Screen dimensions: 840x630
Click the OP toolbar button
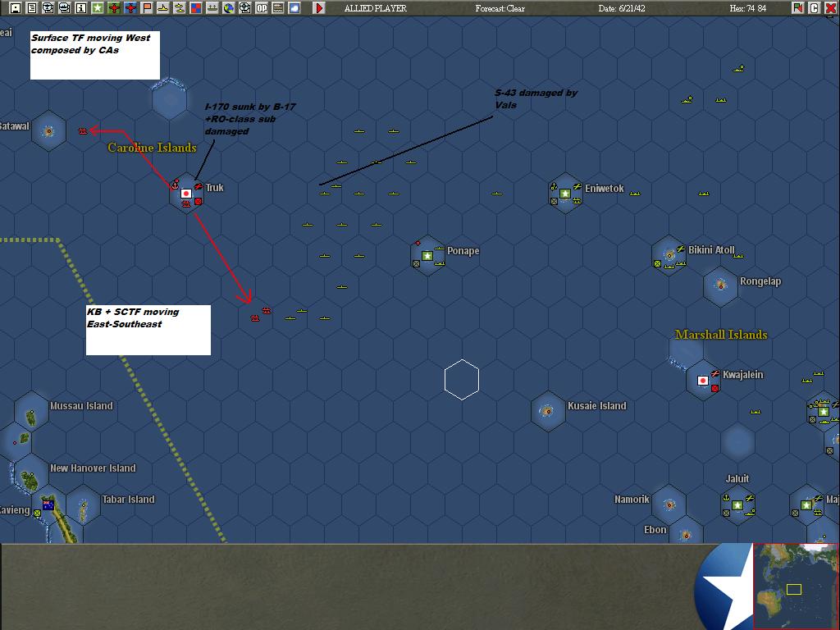coord(262,8)
